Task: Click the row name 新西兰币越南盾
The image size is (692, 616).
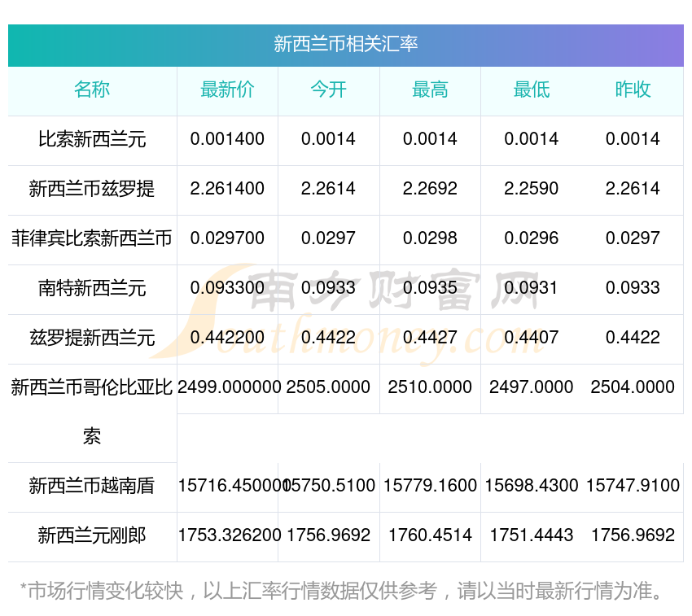Action: click(x=92, y=486)
